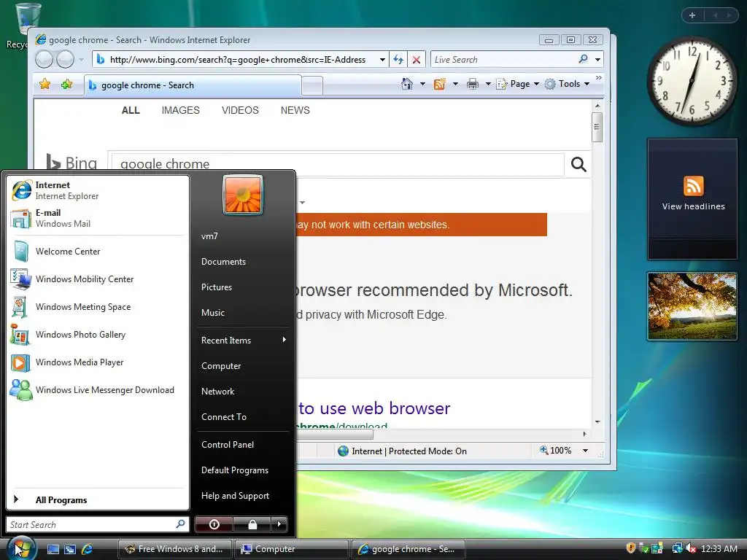This screenshot has height=560, width=747.
Task: Open Internet Explorer from Start menu
Action: tap(98, 190)
